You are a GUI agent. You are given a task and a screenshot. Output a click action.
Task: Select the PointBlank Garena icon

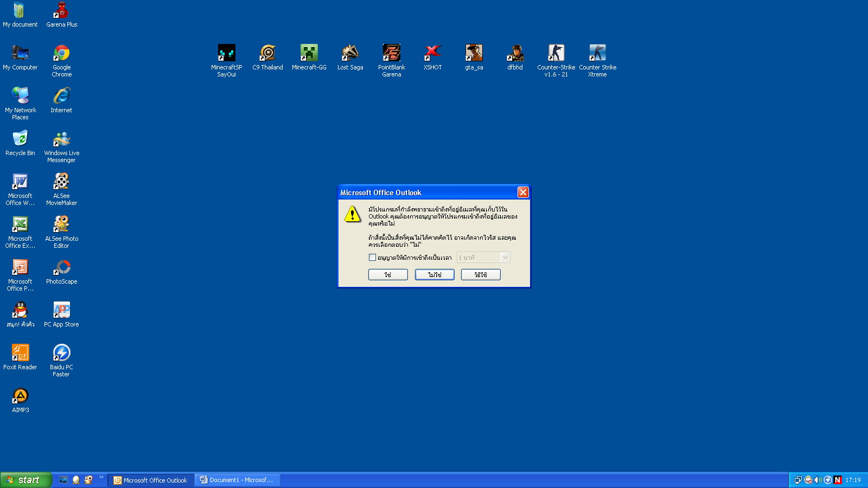[391, 60]
